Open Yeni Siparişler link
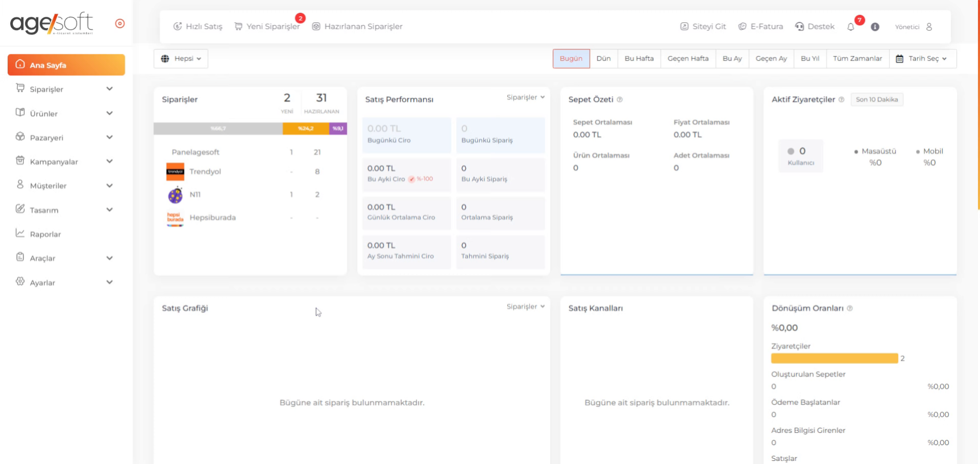980x464 pixels. (267, 27)
